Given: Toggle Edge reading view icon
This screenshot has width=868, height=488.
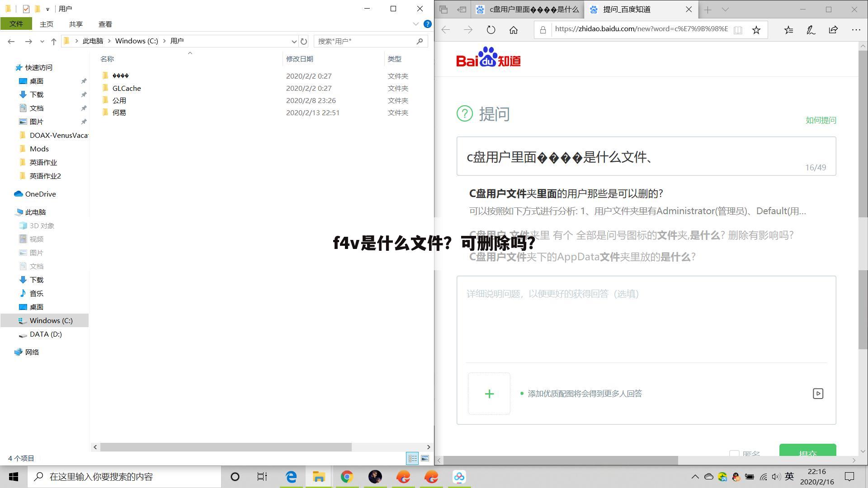Looking at the screenshot, I should pyautogui.click(x=738, y=30).
